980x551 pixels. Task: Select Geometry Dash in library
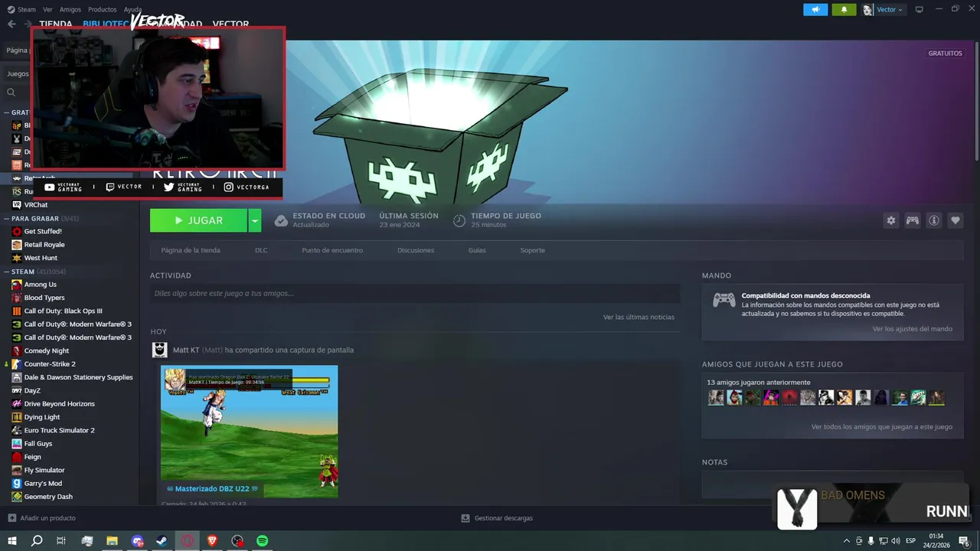(48, 497)
